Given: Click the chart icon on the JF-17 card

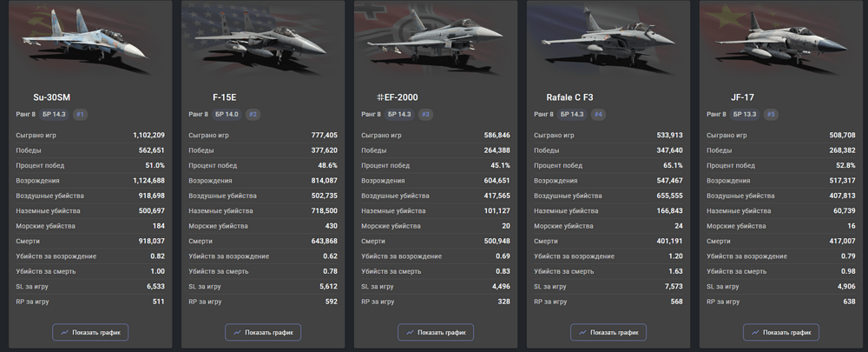Looking at the screenshot, I should 756,332.
